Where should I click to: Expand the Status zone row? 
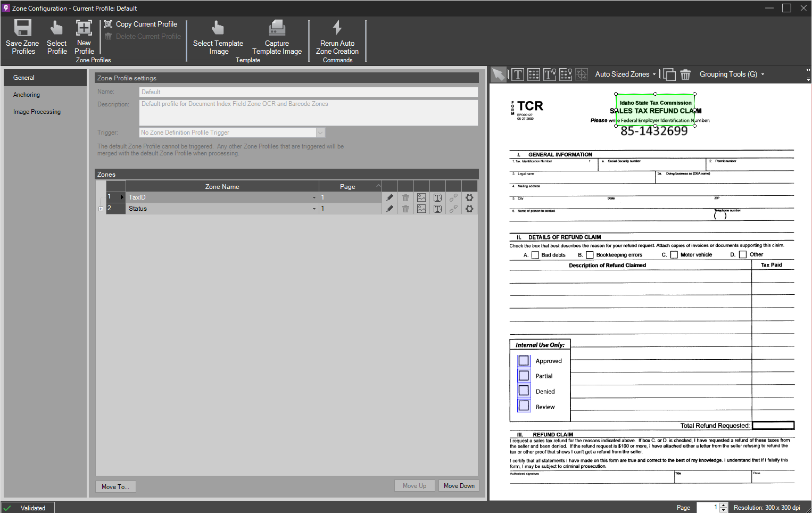[x=101, y=209]
